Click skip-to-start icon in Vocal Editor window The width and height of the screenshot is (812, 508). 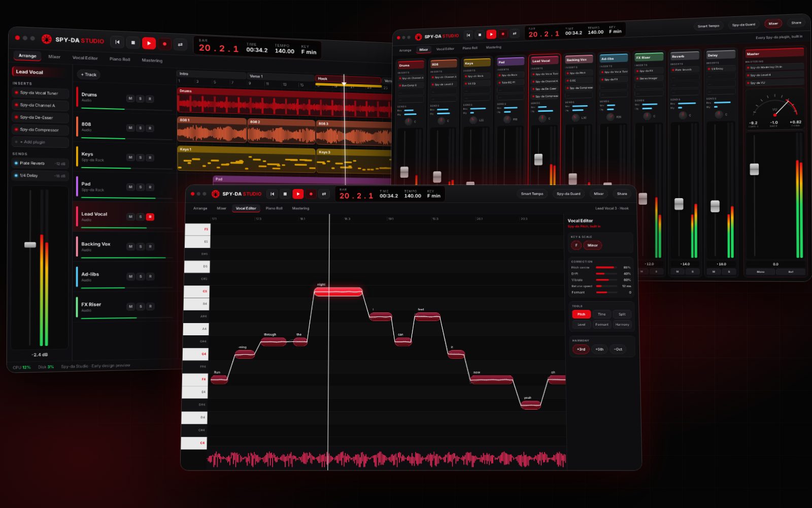pos(272,194)
